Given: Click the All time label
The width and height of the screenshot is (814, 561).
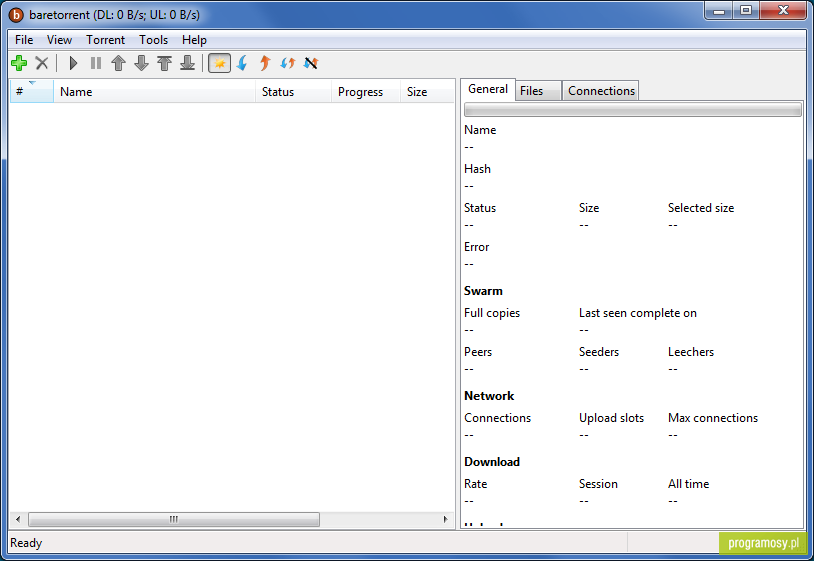Looking at the screenshot, I should [x=688, y=484].
